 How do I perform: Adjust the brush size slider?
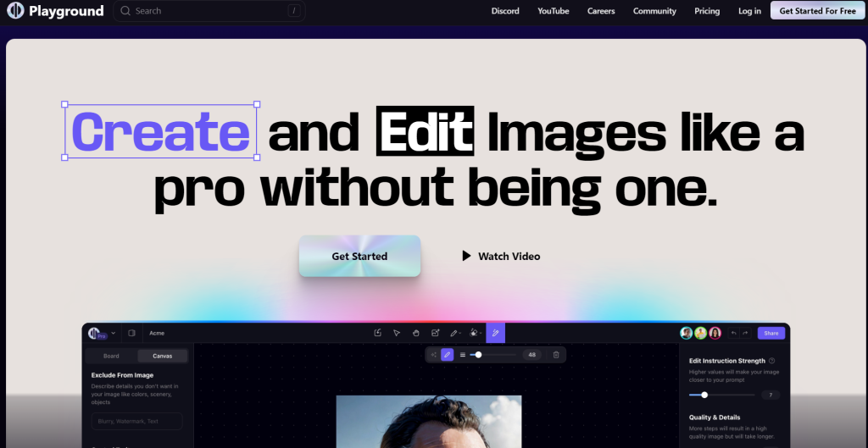click(492, 355)
